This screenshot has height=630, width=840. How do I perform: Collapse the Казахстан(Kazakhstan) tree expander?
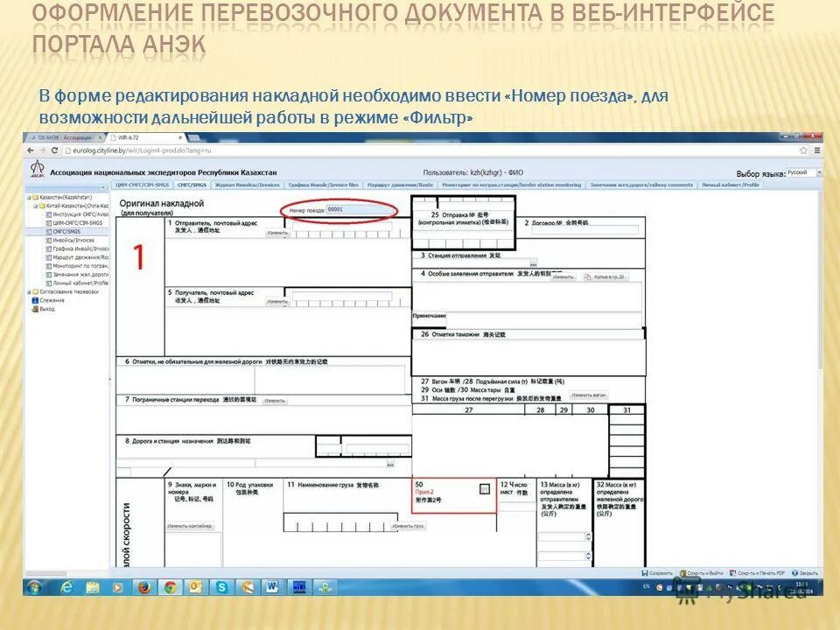(x=29, y=197)
